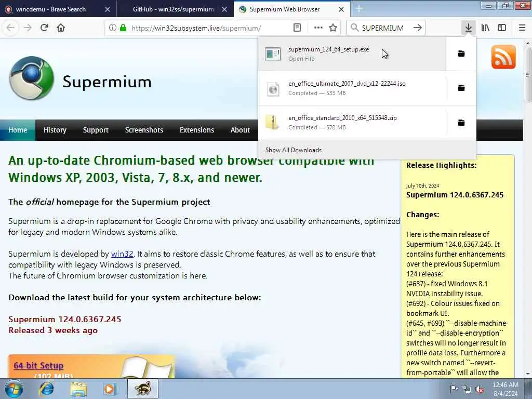
Task: Close the wincdemu Brave Search tab
Action: 108,9
